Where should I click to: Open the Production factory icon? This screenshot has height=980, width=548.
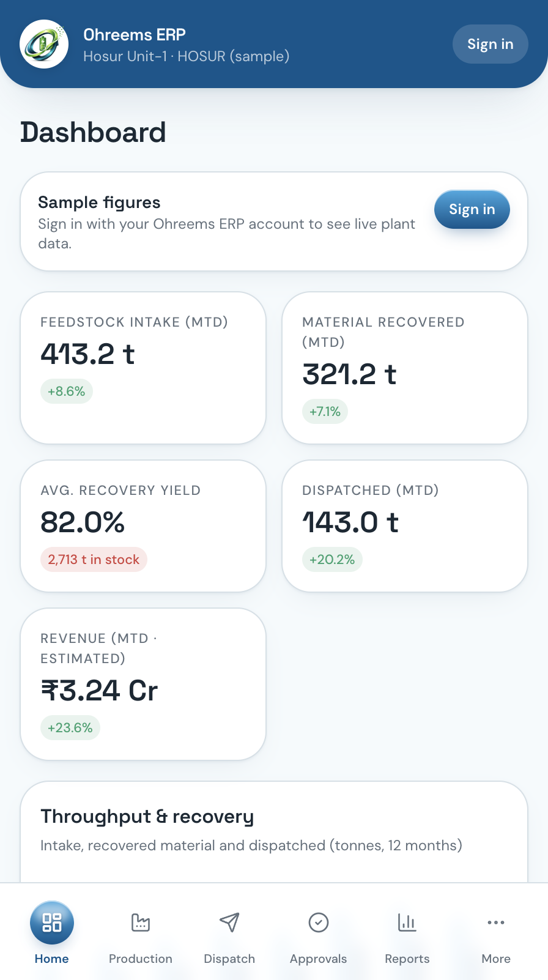(141, 922)
